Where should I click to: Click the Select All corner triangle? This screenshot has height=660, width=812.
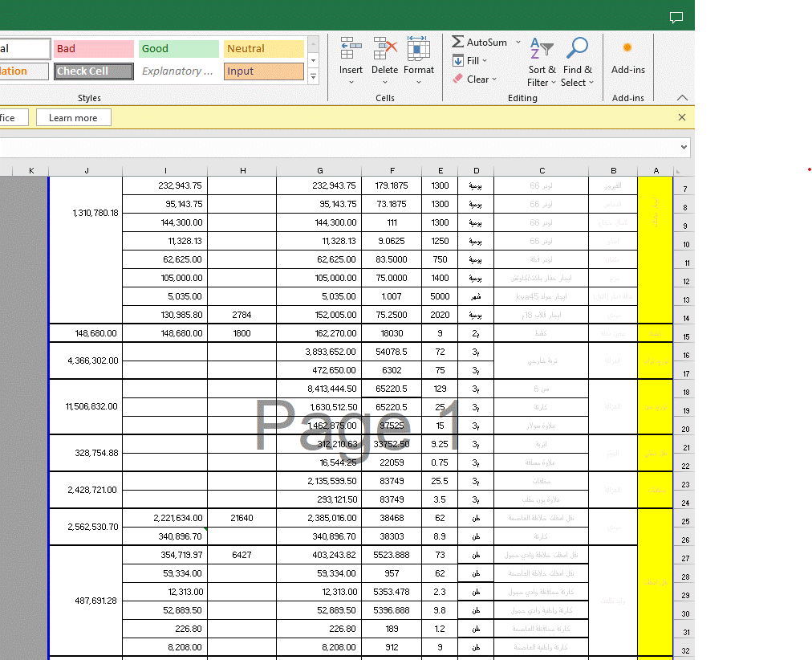(678, 171)
